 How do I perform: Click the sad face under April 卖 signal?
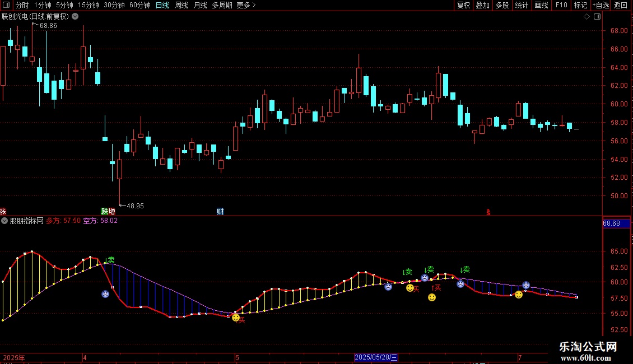click(105, 294)
